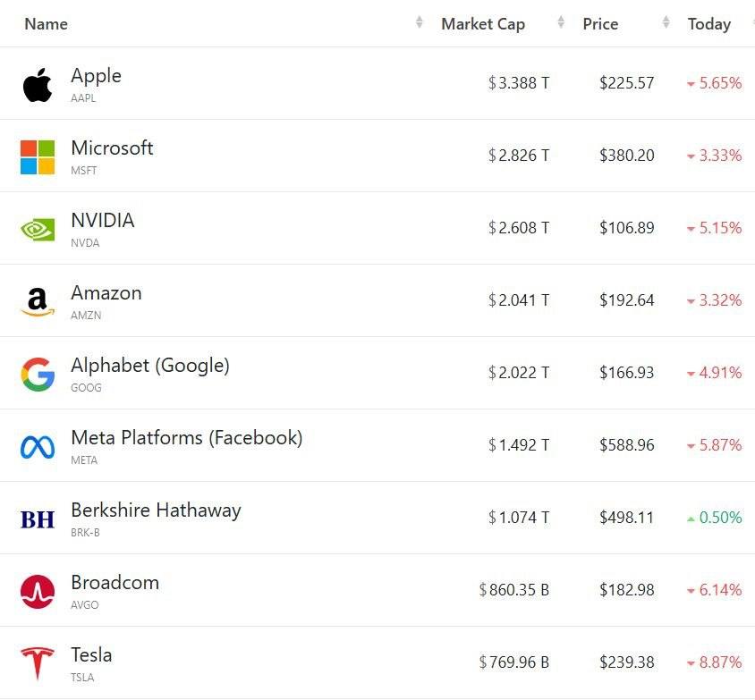This screenshot has width=755, height=700.
Task: Click the Google G logo
Action: tap(38, 375)
